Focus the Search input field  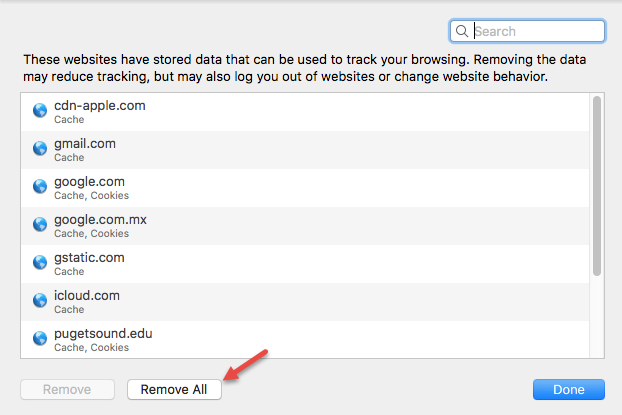click(x=527, y=31)
